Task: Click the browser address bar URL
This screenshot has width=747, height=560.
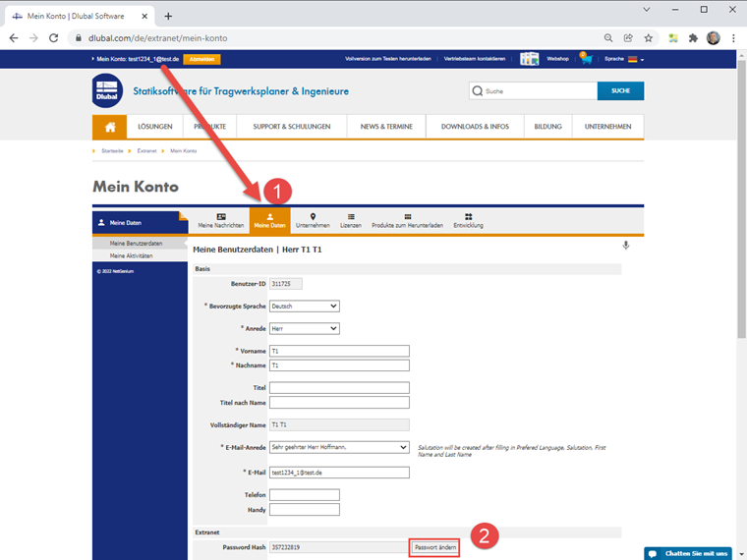Action: pos(157,38)
